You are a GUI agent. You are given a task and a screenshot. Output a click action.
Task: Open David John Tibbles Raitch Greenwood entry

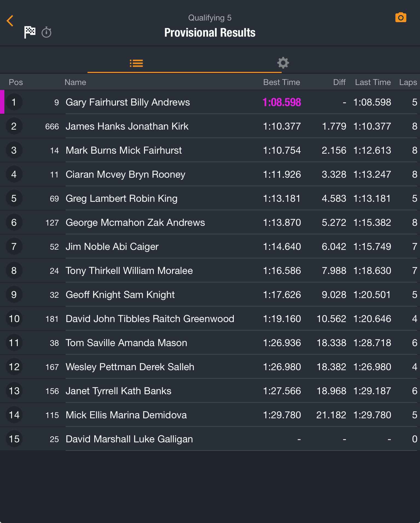coord(210,319)
